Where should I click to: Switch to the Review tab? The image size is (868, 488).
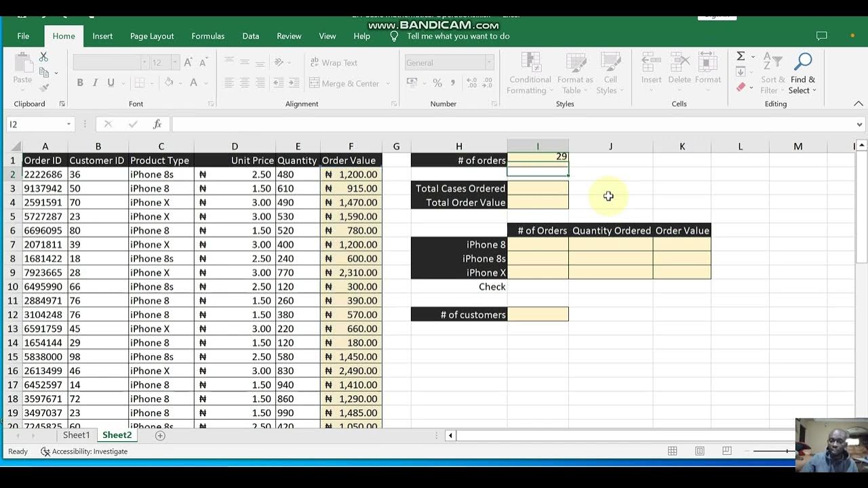point(289,36)
